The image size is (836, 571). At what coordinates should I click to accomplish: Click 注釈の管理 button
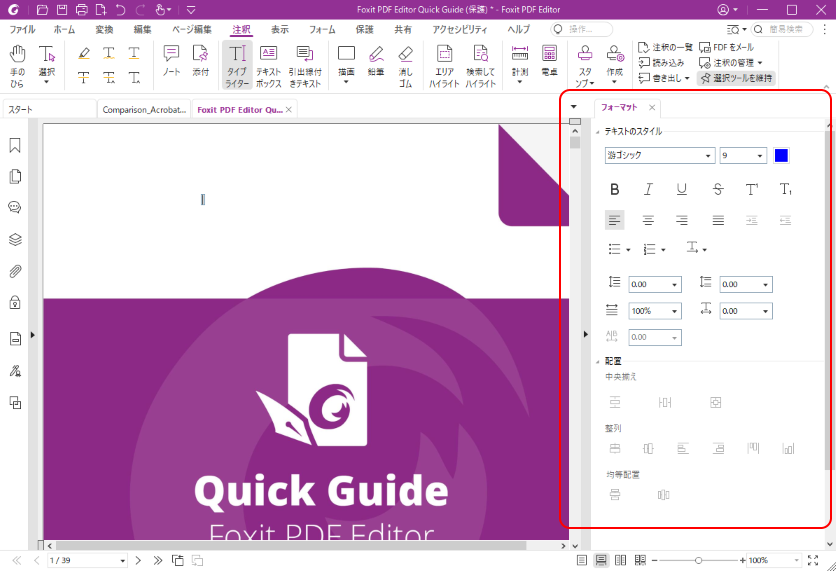[730, 63]
